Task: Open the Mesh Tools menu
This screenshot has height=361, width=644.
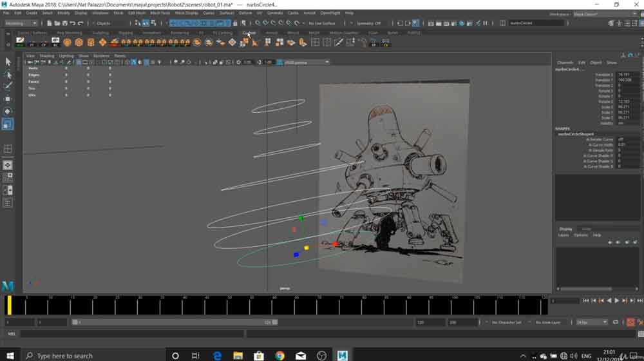Action: pyautogui.click(x=160, y=13)
